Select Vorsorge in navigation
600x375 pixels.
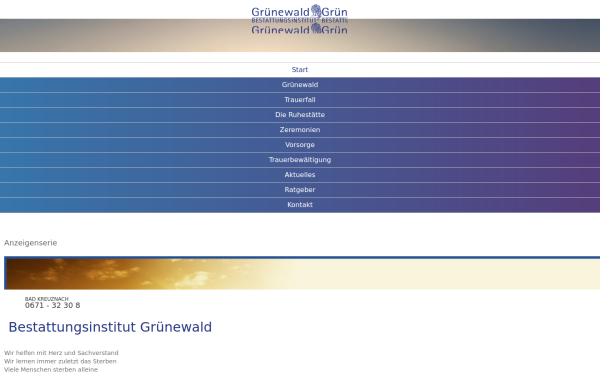300,145
